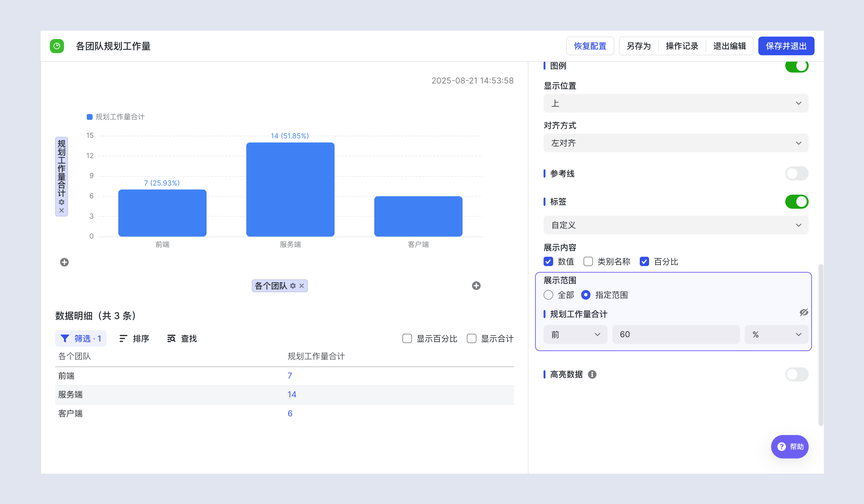Enable the 参考线 toggle switch

tap(797, 174)
